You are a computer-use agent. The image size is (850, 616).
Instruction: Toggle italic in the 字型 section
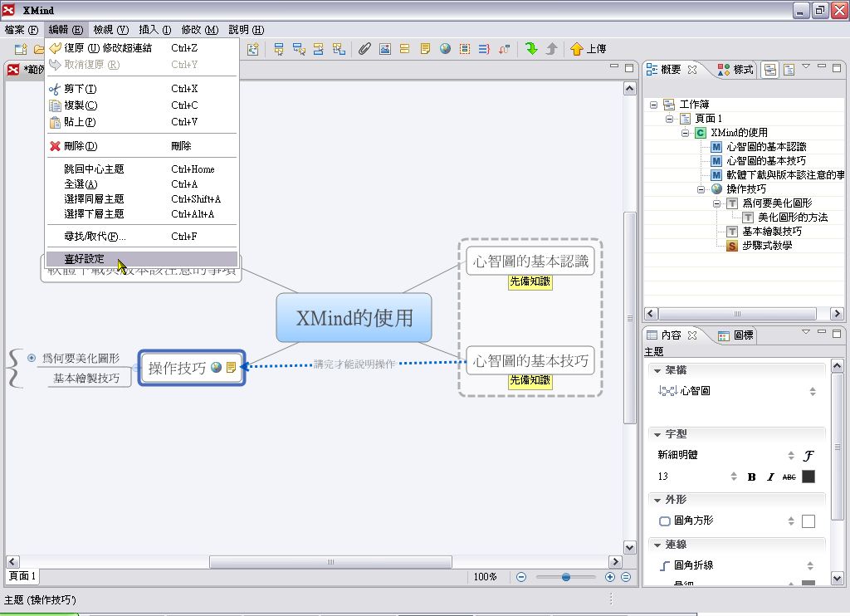pos(770,477)
